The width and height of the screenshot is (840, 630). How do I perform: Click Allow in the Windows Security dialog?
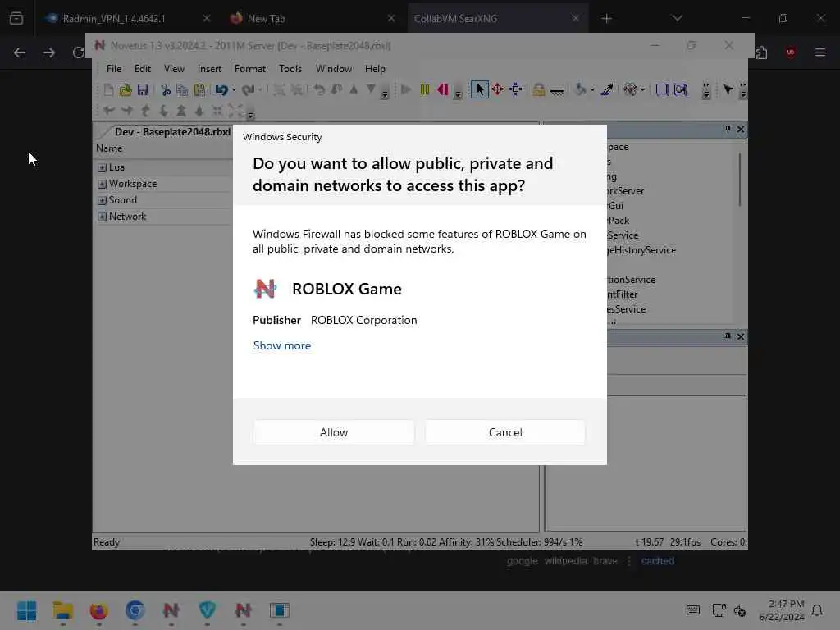pyautogui.click(x=334, y=432)
